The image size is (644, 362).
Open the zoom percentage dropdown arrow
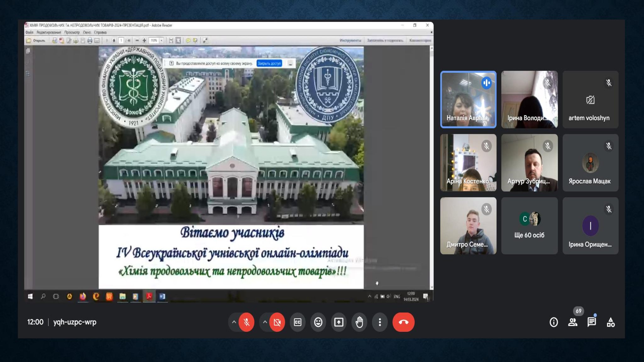point(162,41)
